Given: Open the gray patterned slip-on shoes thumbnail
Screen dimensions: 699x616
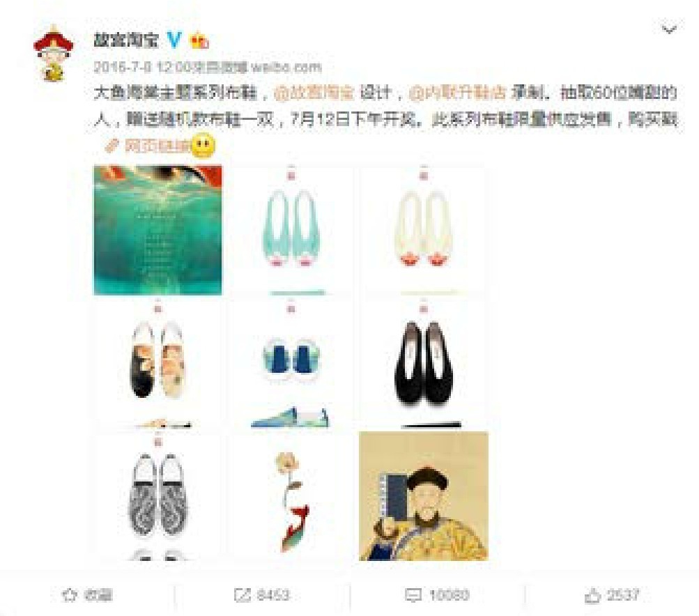Looking at the screenshot, I should (158, 496).
